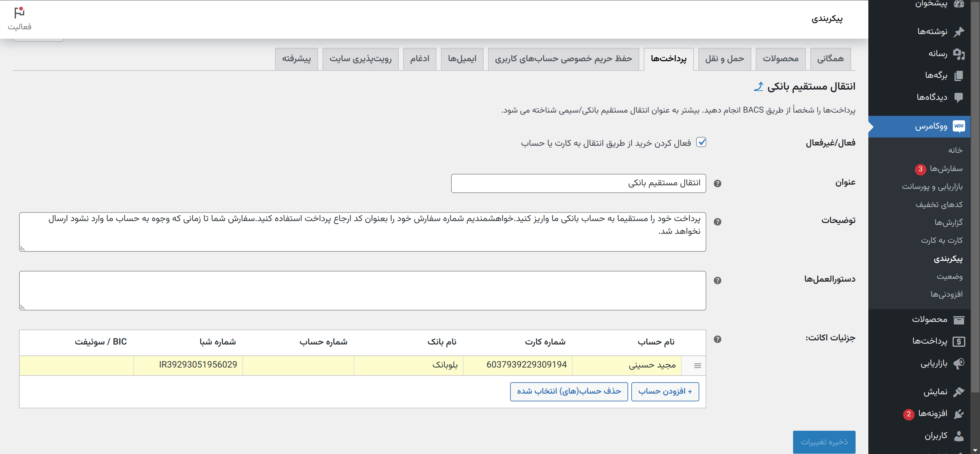Click help icon next to عنوان field

(717, 183)
